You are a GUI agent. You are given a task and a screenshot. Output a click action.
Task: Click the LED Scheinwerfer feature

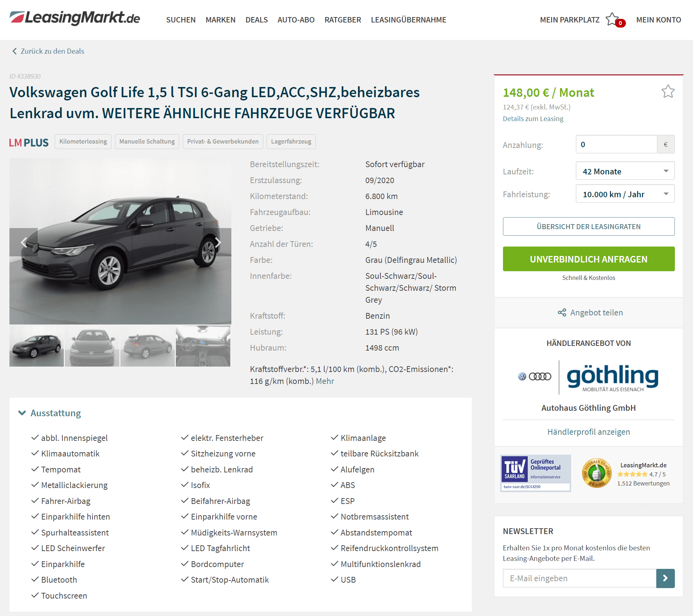(73, 548)
